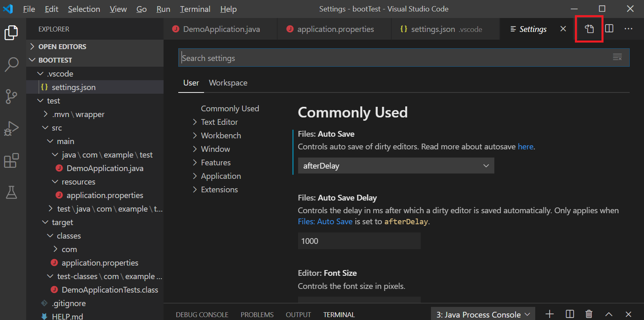Open DemoApplication.java in the explorer
The image size is (644, 320).
click(95, 168)
